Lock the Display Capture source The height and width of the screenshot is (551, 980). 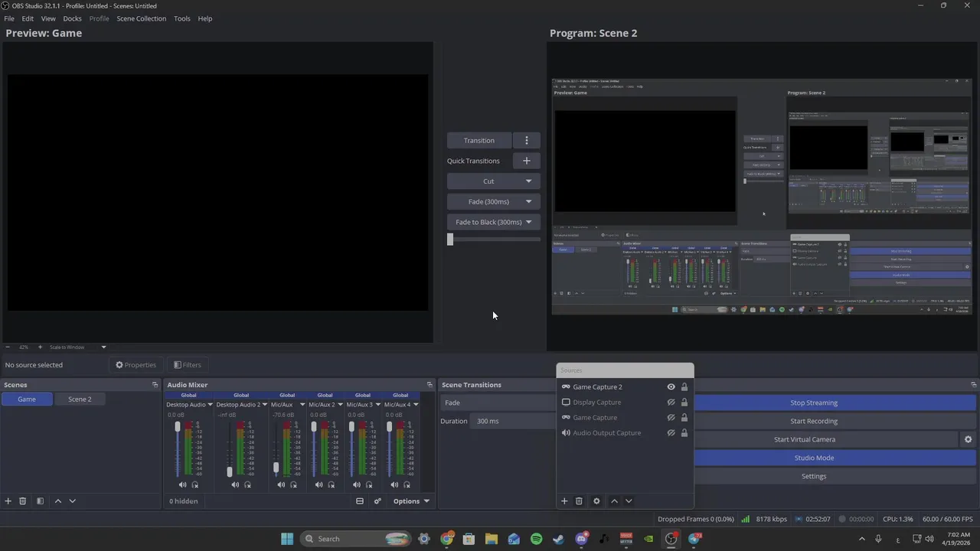pyautogui.click(x=684, y=403)
